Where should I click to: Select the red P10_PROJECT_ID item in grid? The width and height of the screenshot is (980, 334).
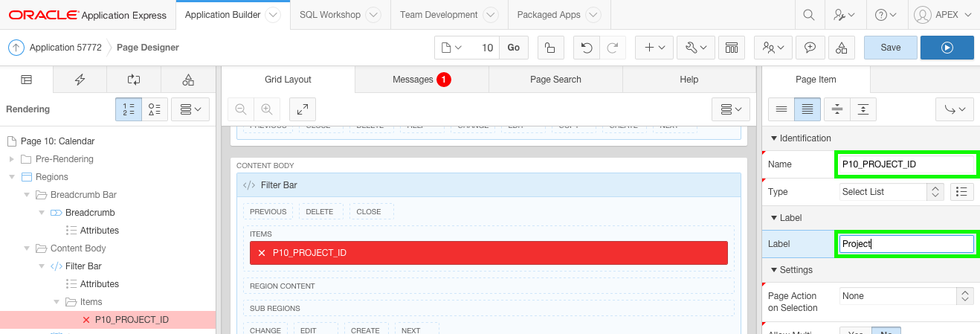[x=489, y=253]
